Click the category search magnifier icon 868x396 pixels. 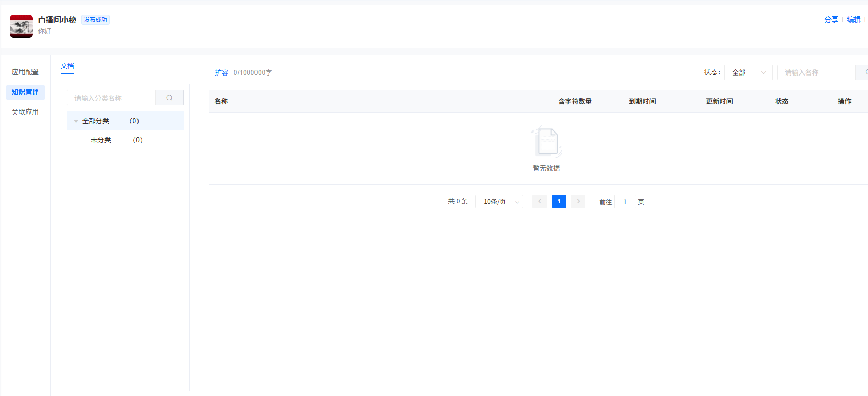(x=169, y=98)
